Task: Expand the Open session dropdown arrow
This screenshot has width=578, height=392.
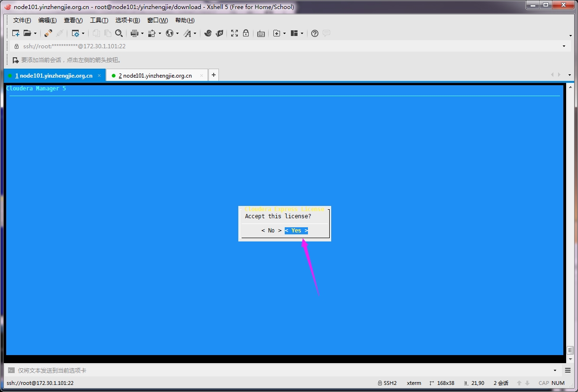Action: [x=35, y=34]
